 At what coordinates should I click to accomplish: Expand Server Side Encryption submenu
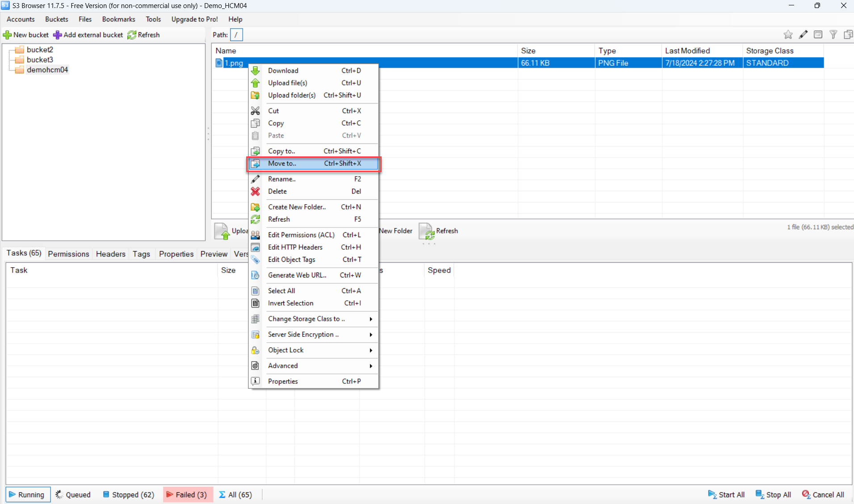[x=370, y=335]
